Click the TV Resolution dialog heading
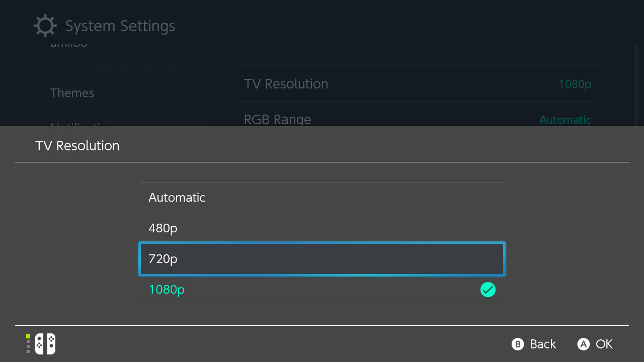 point(77,146)
